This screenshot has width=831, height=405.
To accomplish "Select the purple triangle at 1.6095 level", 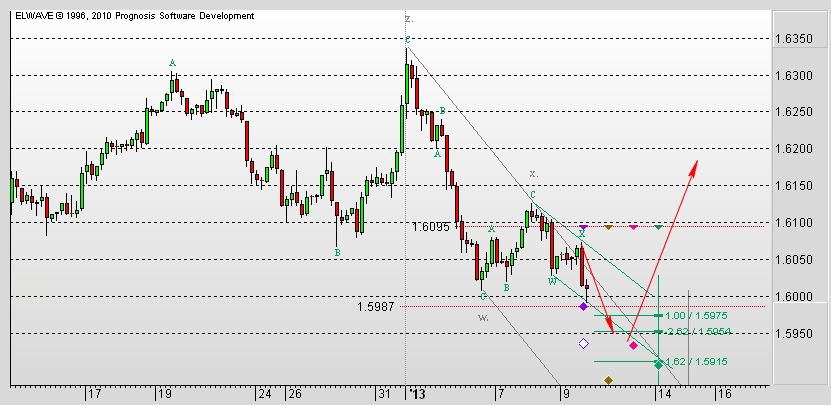I will point(583,228).
